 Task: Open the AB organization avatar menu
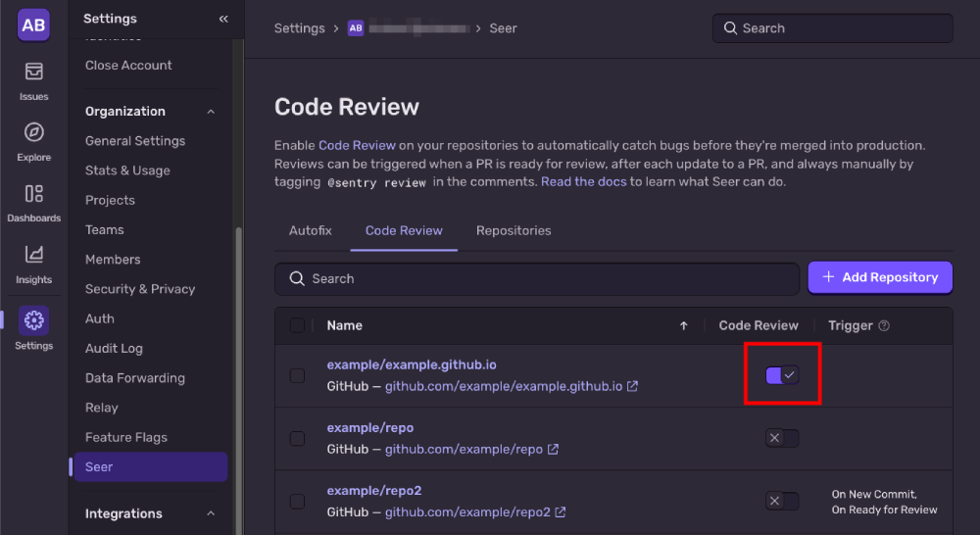[33, 25]
